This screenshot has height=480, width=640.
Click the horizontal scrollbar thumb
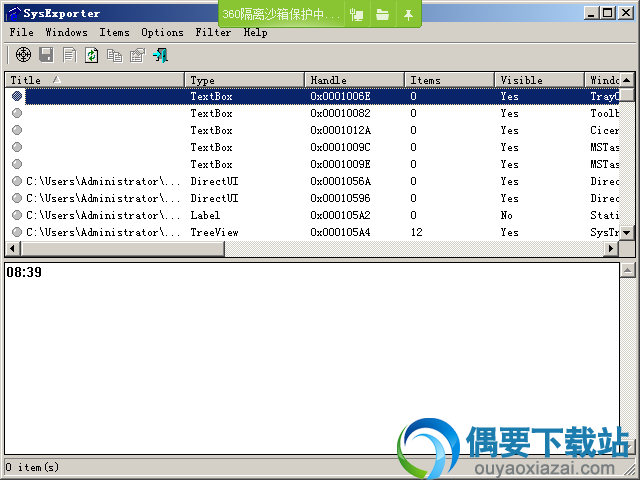click(x=122, y=248)
